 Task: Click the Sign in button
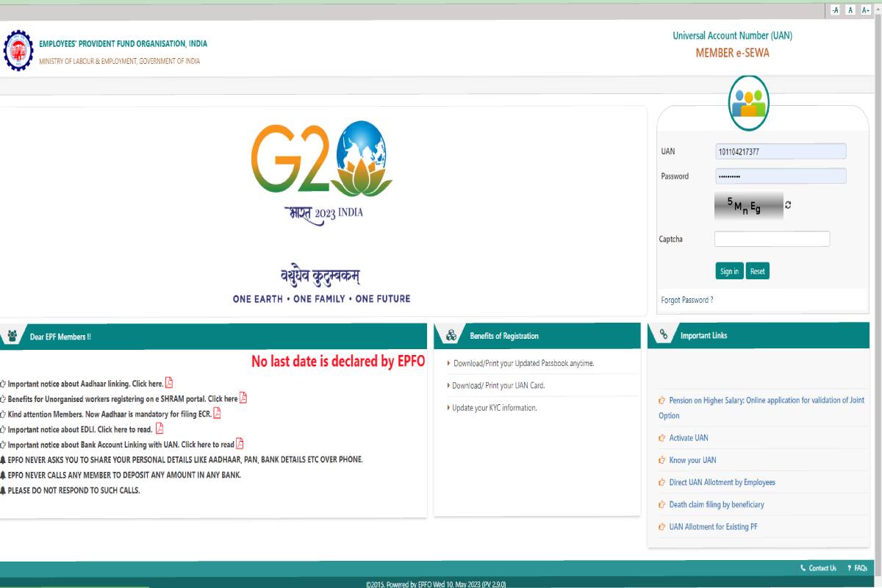(x=729, y=271)
